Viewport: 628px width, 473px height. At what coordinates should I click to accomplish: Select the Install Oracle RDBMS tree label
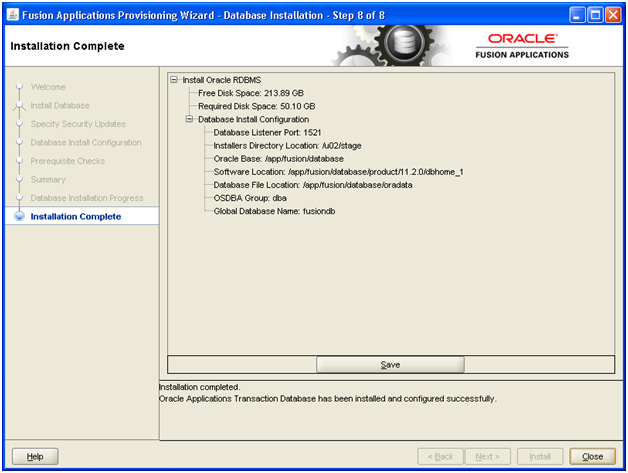click(222, 80)
